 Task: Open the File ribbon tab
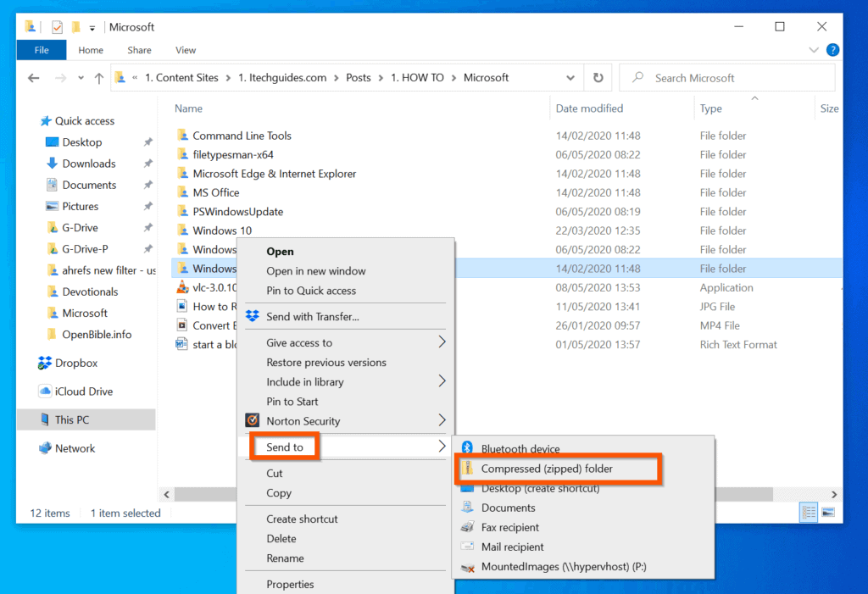42,50
